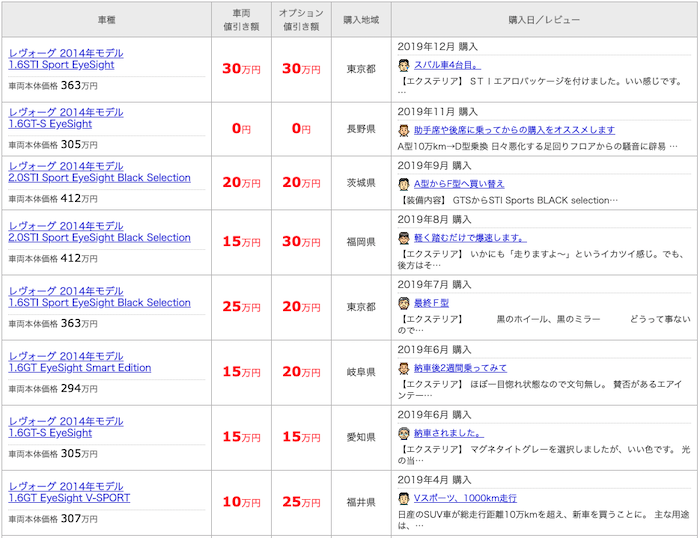Viewport: 700px width, 538px height.
Task: Click the オプション値引き額 column header
Action: coord(301,20)
